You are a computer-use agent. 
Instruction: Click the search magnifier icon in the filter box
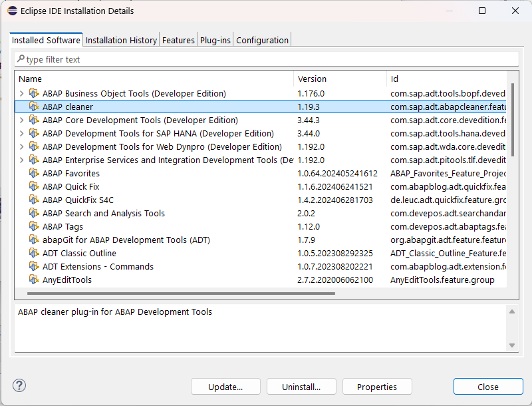pyautogui.click(x=21, y=59)
